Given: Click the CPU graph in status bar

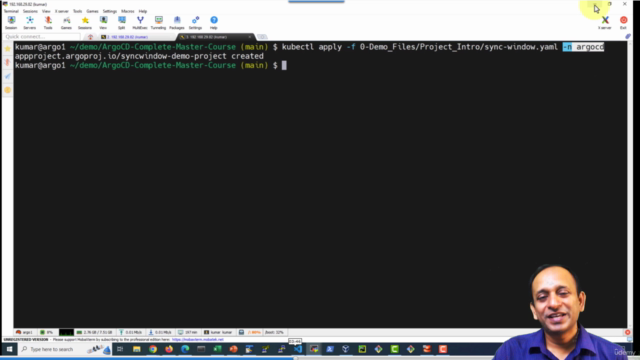Looking at the screenshot, I should point(66,332).
